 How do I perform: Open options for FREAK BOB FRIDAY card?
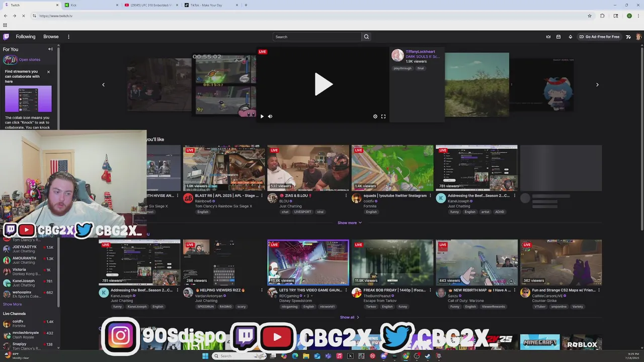point(430,290)
